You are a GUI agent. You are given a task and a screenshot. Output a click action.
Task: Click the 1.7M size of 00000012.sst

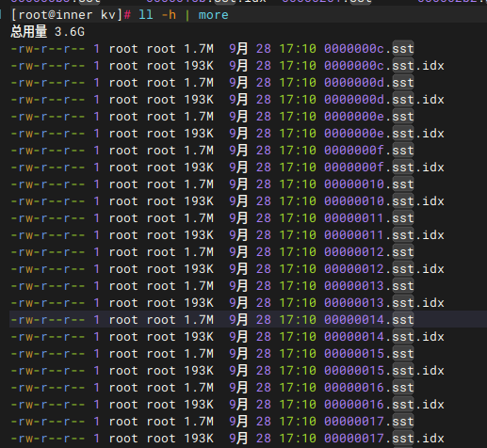(199, 252)
